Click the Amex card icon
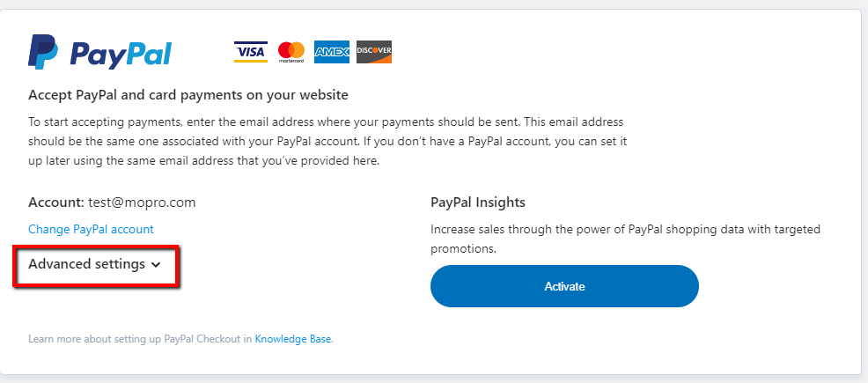Image resolution: width=868 pixels, height=383 pixels. click(332, 52)
